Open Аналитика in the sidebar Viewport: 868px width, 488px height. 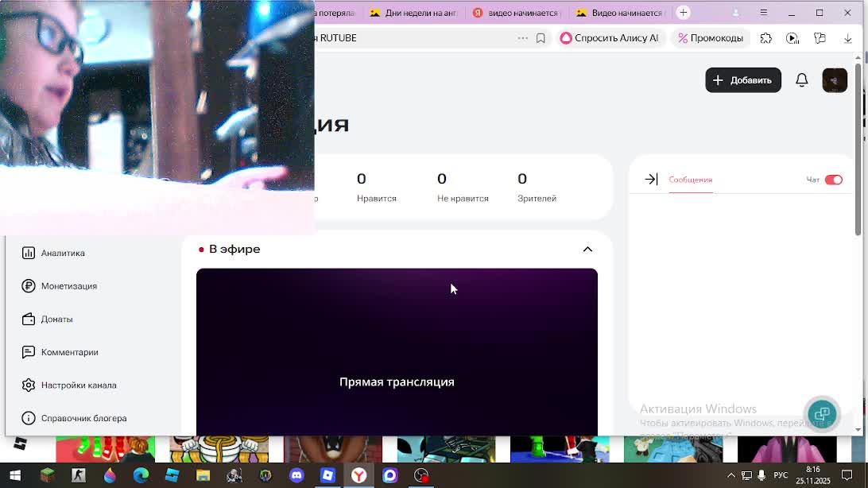[53, 253]
